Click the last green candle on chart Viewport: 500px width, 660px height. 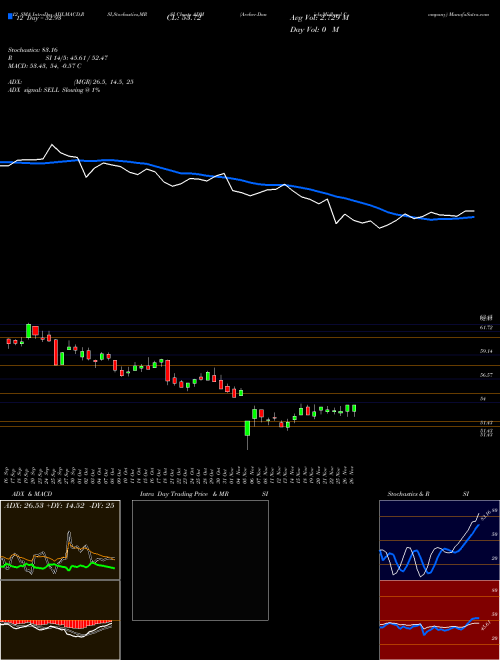pos(354,408)
